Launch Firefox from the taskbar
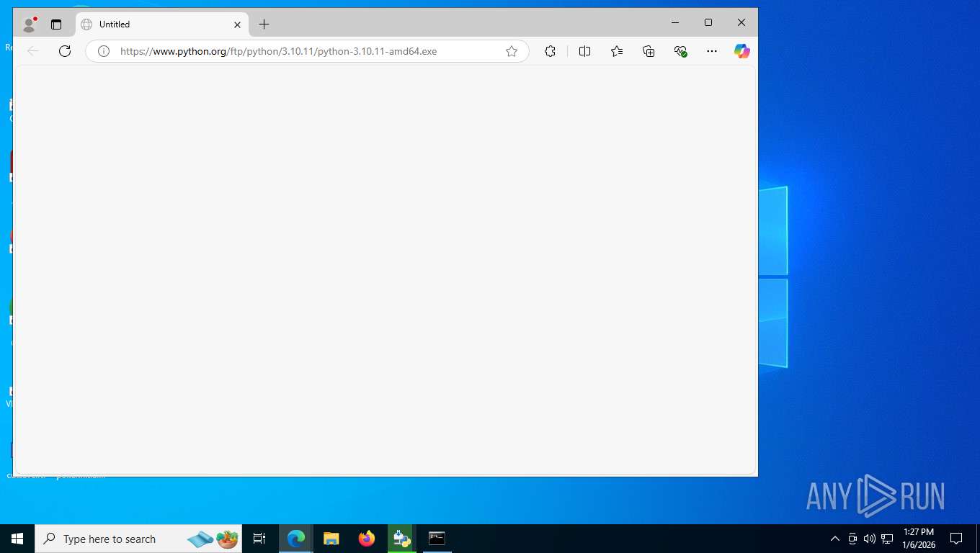This screenshot has height=553, width=980. [367, 539]
